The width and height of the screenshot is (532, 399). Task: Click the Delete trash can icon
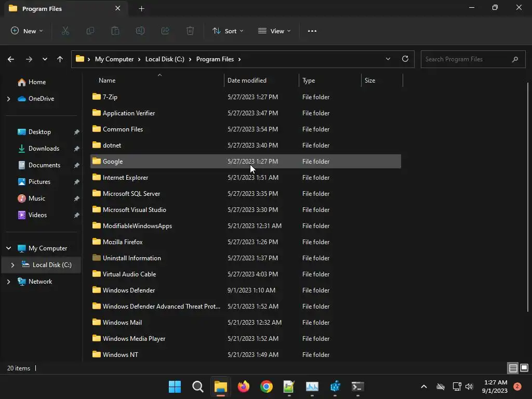[190, 31]
